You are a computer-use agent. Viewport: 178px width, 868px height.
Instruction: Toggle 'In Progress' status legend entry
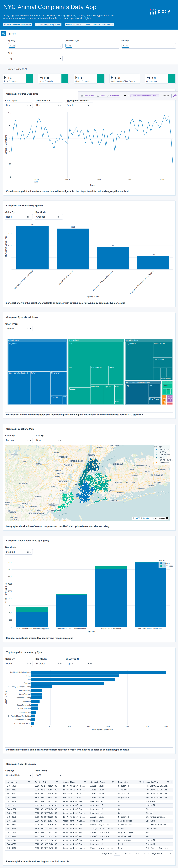[168, 566]
